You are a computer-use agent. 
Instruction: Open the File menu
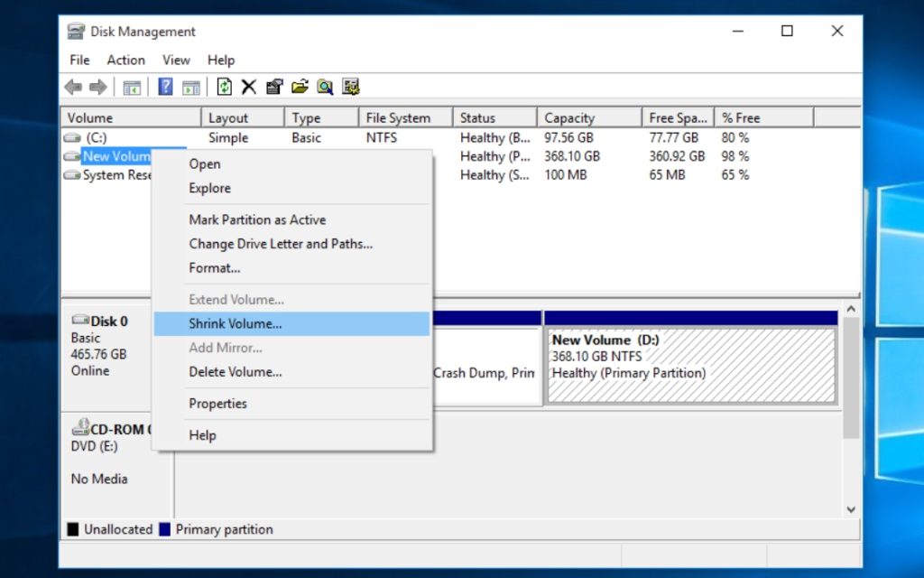[x=79, y=61]
